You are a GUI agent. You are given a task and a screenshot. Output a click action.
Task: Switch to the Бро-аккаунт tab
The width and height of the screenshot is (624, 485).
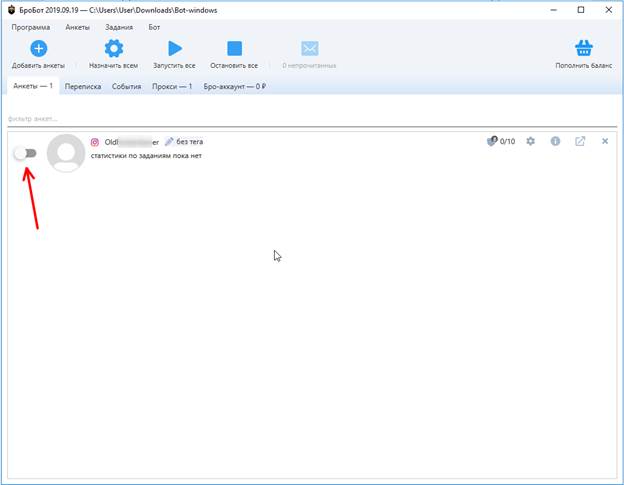click(x=234, y=86)
